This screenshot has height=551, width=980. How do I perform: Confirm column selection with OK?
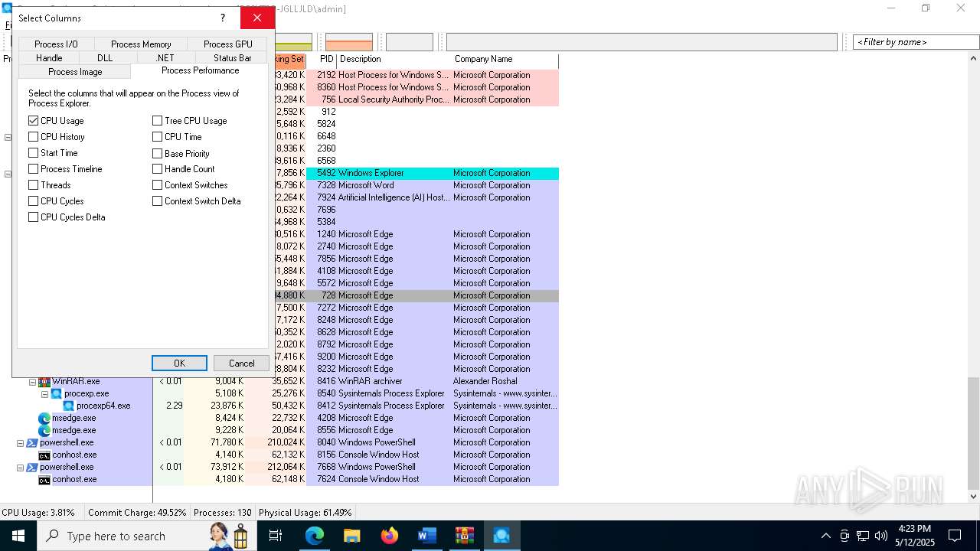click(x=179, y=364)
